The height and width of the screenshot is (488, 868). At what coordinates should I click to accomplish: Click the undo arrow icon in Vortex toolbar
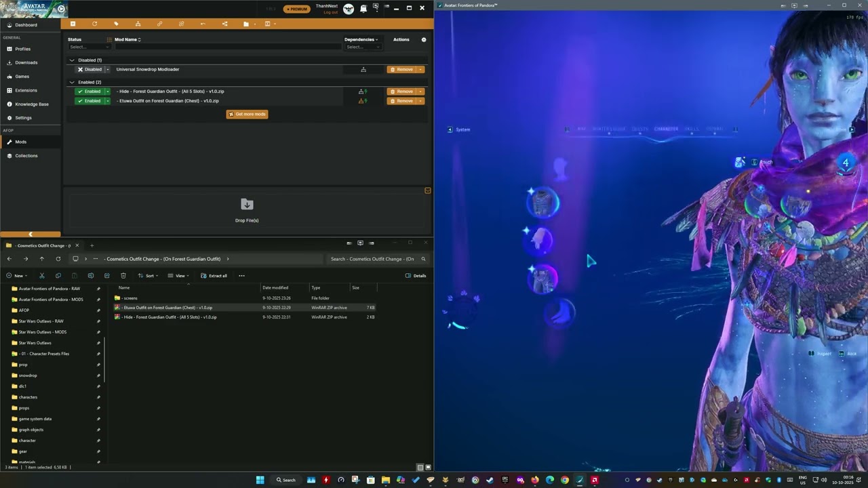click(203, 24)
